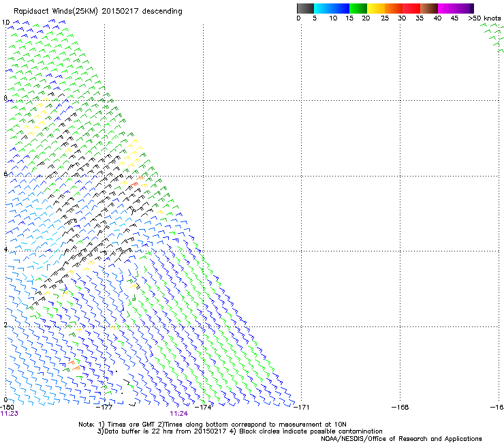
Task: Click the brown 35-40 knots color segment
Action: (x=429, y=8)
